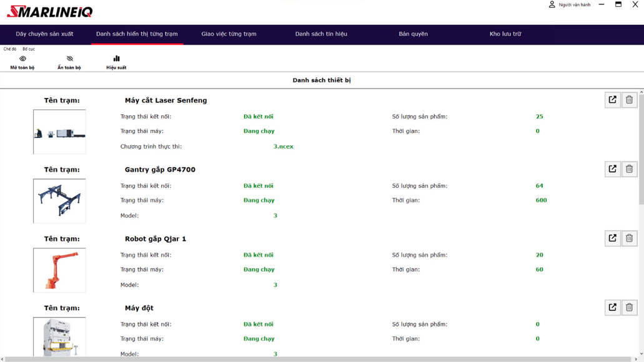
Task: Click the SmarlineIQ logo
Action: coord(50,11)
